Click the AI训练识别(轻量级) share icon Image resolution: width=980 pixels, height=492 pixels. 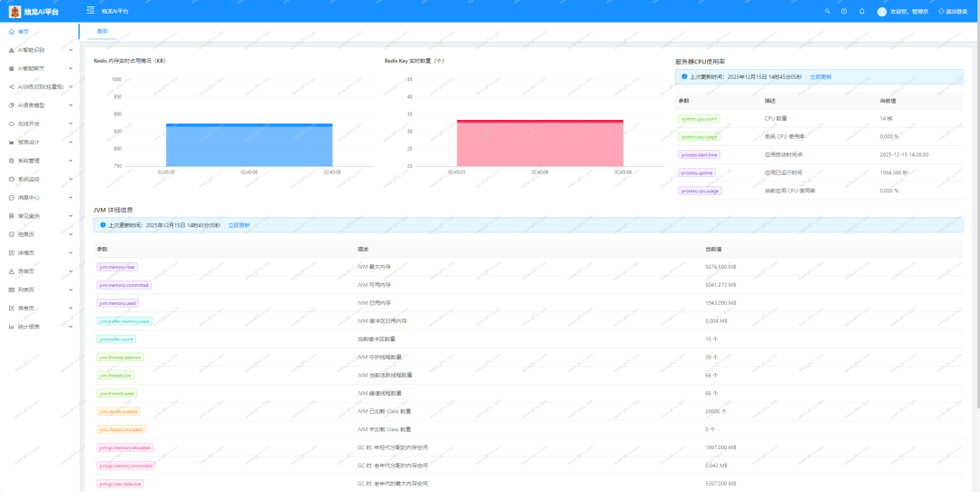tap(11, 87)
